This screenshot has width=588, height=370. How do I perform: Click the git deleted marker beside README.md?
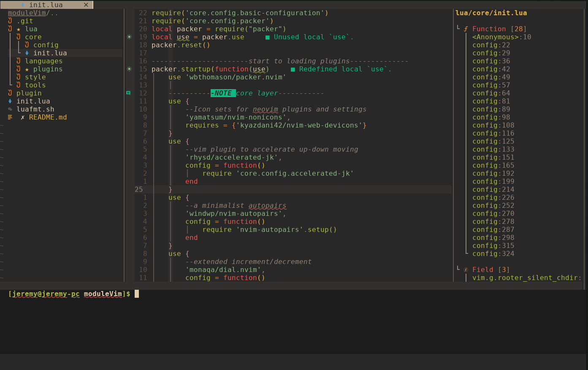(23, 117)
